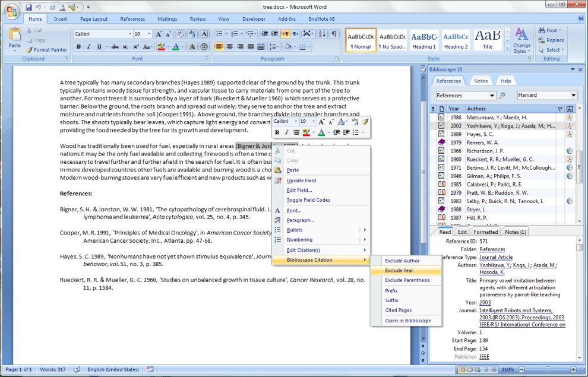Set paragraph alignment to Center in ribbon
The width and height of the screenshot is (588, 377).
pyautogui.click(x=229, y=47)
